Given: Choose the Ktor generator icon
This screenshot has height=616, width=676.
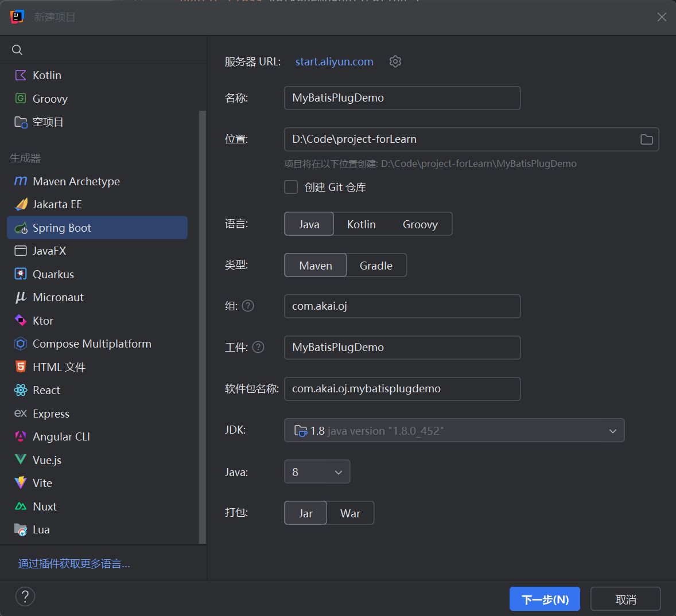Looking at the screenshot, I should 21,321.
